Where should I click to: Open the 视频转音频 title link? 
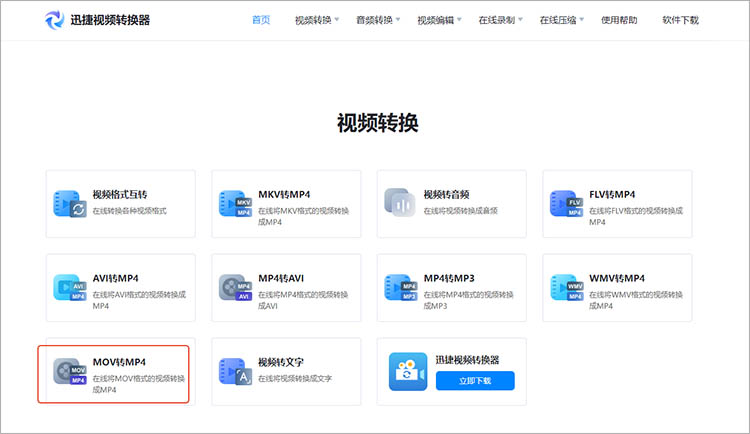[x=447, y=195]
